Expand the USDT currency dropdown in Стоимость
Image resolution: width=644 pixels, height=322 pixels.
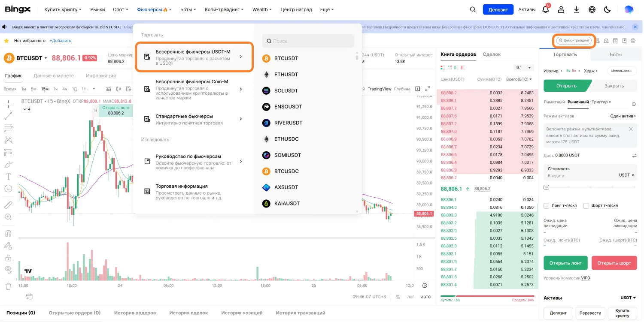(x=626, y=175)
